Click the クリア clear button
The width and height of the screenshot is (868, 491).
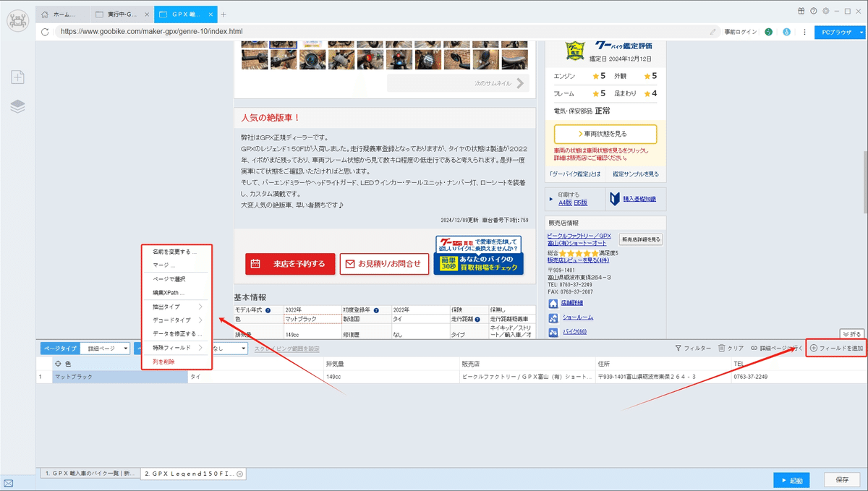pyautogui.click(x=731, y=349)
